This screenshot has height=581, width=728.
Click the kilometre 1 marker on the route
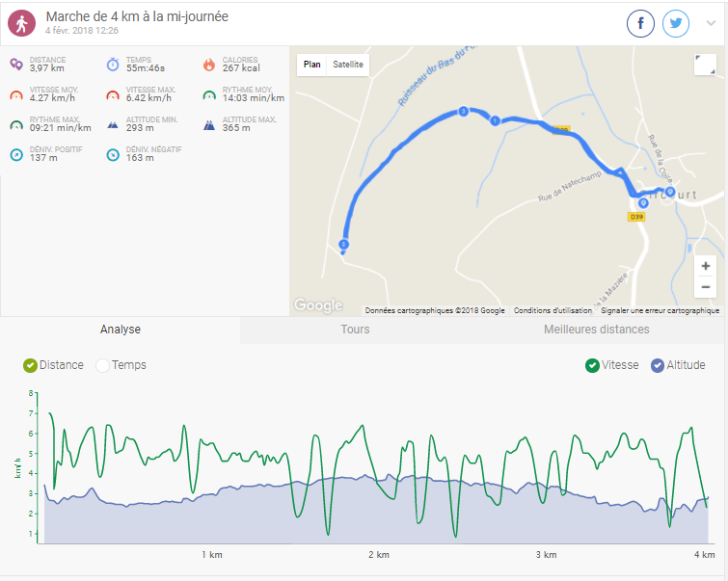coord(496,120)
